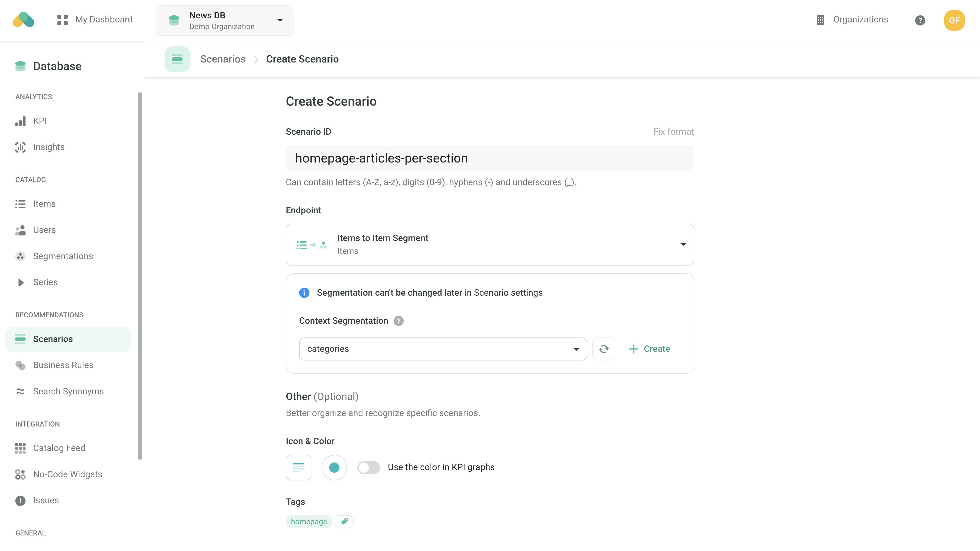Viewport: 980px width, 551px height.
Task: Refresh the segmentation list
Action: coord(603,349)
